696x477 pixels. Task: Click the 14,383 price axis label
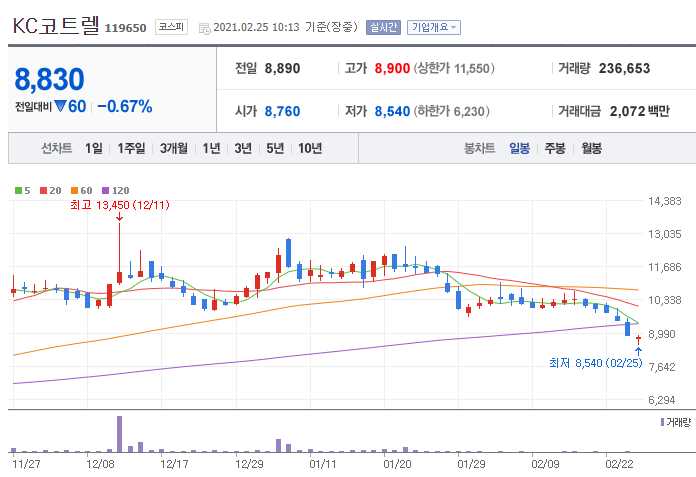pyautogui.click(x=664, y=201)
